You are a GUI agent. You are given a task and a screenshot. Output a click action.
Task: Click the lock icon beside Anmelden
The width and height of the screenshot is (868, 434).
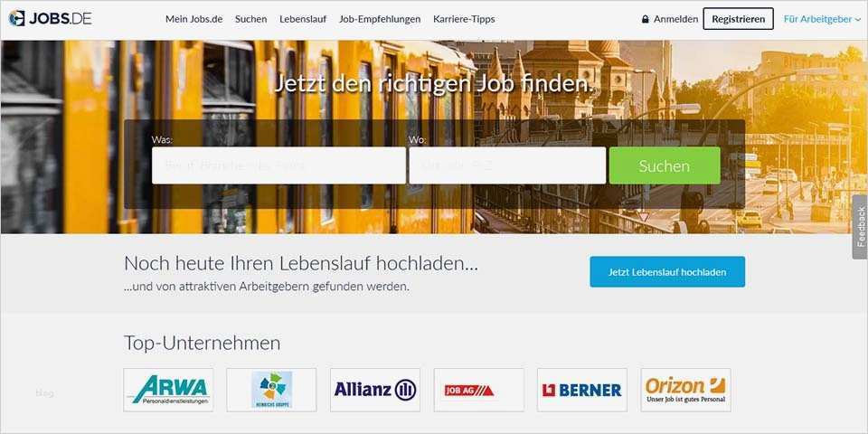point(645,19)
